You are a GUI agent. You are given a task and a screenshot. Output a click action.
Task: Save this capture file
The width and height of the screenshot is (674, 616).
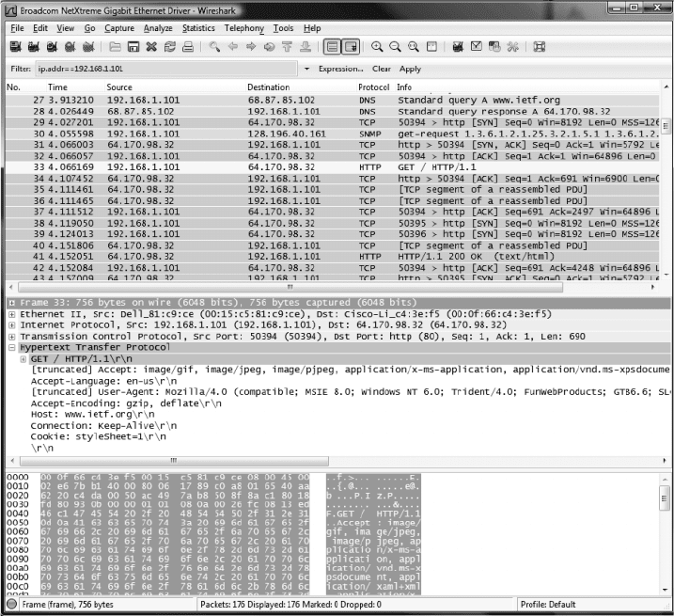click(133, 46)
